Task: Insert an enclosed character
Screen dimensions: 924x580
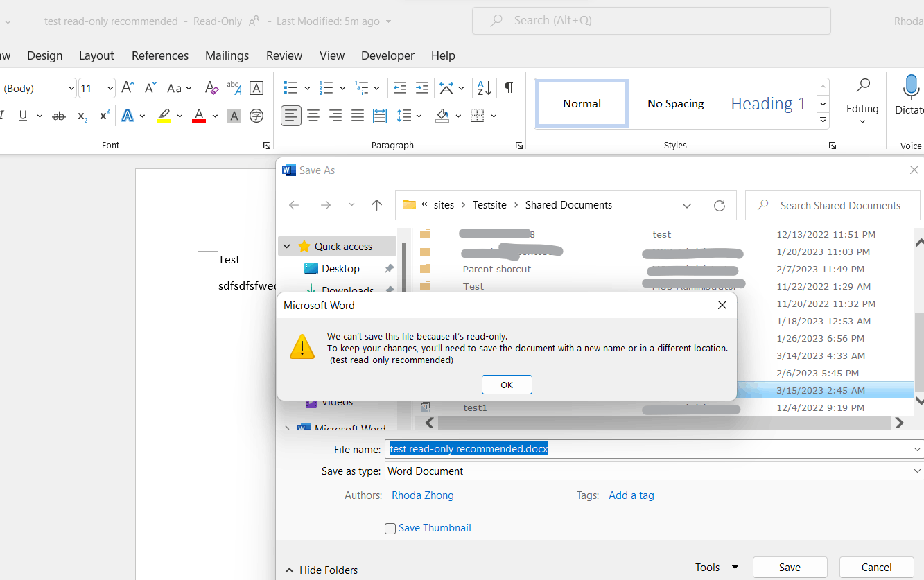Action: pyautogui.click(x=256, y=116)
